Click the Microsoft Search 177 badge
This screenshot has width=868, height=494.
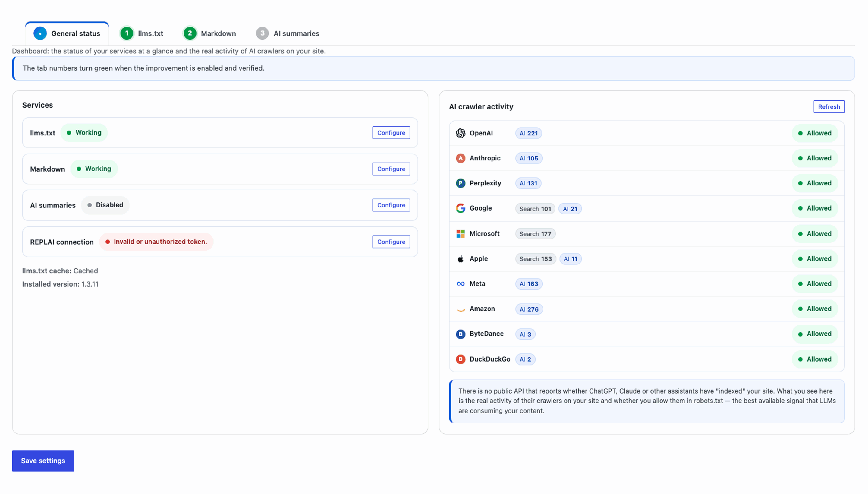pyautogui.click(x=535, y=234)
